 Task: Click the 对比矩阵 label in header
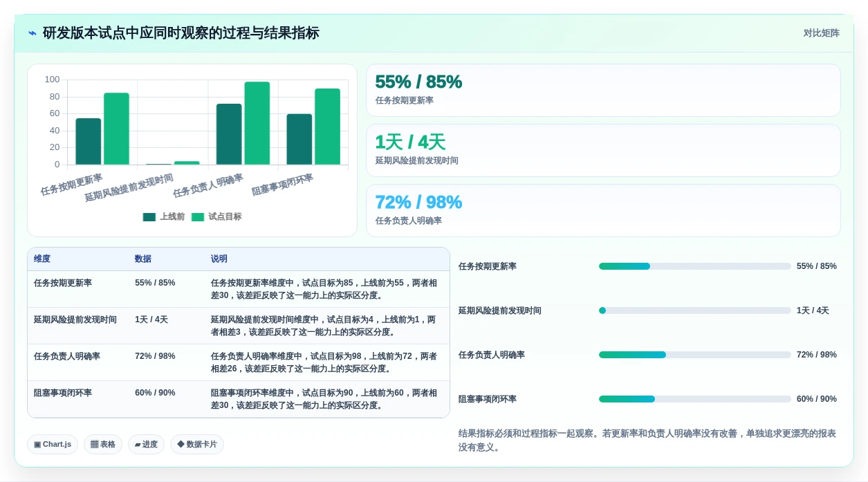[821, 33]
